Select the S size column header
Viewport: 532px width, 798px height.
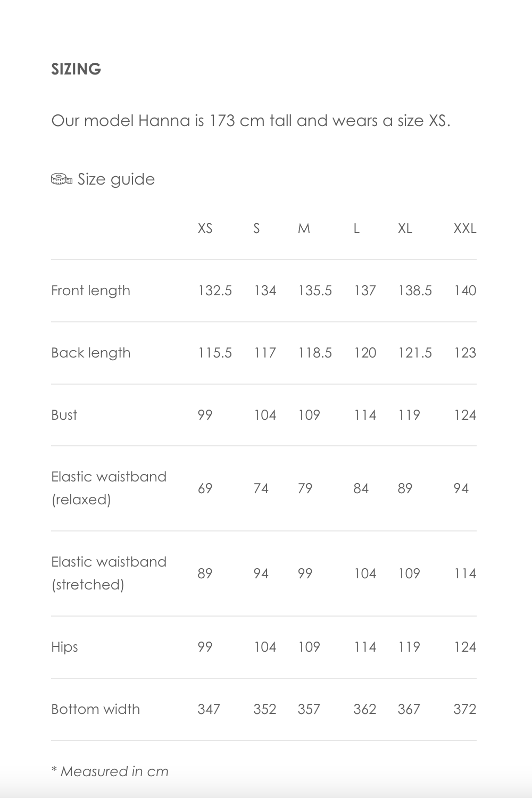[x=256, y=229]
